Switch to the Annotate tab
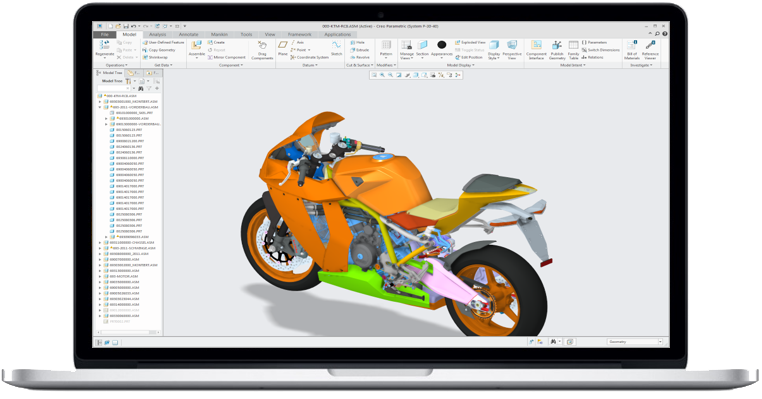Viewport: 762px width, 399px height. tap(188, 35)
